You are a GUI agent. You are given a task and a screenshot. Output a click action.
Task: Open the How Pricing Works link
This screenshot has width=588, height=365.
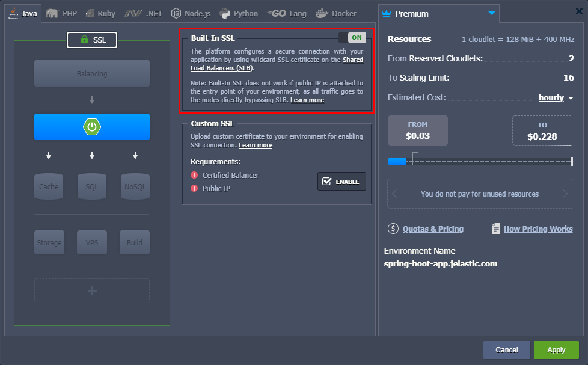538,229
